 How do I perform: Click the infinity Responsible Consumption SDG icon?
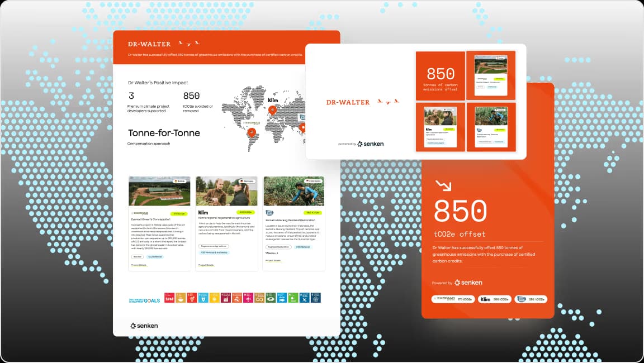coord(259,298)
